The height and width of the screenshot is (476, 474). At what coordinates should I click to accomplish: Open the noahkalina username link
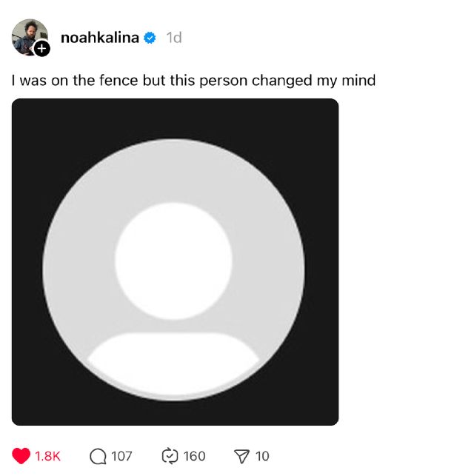tap(100, 38)
